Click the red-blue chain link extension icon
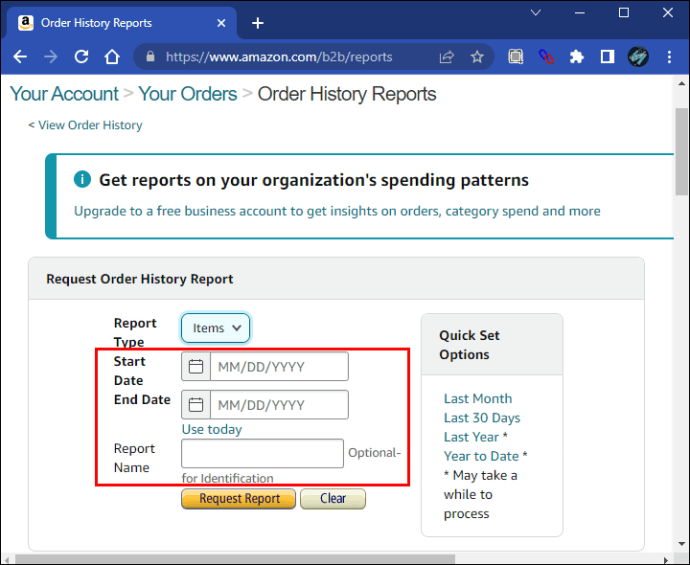Viewport: 690px width, 565px height. 546,57
